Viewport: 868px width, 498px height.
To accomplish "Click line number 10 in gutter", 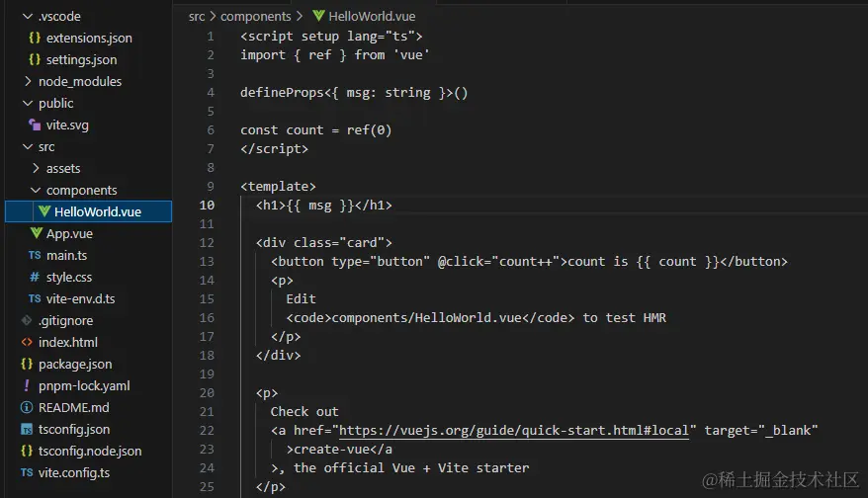I will 207,206.
